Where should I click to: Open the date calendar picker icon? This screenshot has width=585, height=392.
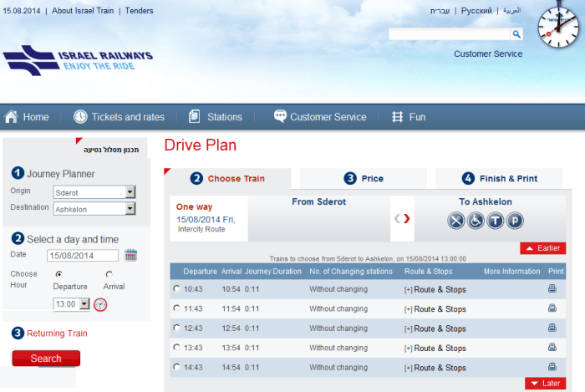tap(130, 255)
